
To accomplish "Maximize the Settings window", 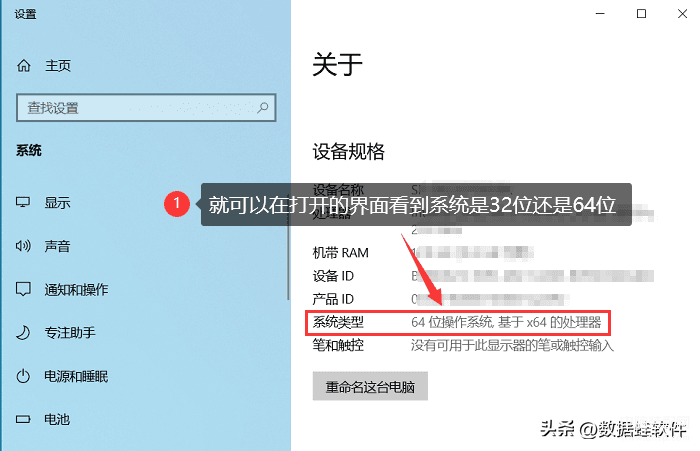I will click(x=642, y=14).
